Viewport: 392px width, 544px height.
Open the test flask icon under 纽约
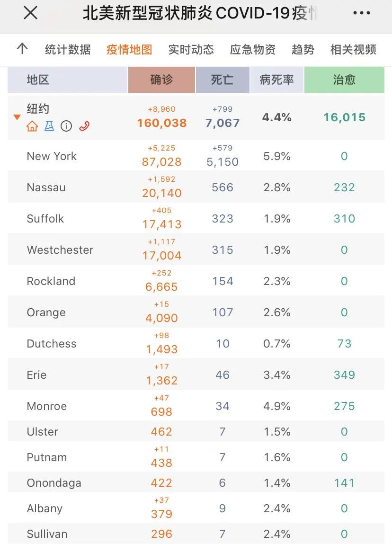coord(49,126)
